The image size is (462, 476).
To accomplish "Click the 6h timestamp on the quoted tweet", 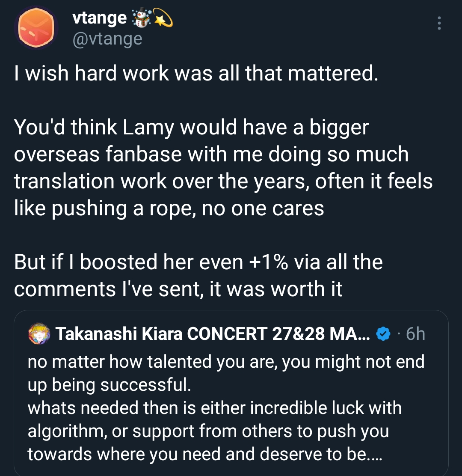I will 415,334.
